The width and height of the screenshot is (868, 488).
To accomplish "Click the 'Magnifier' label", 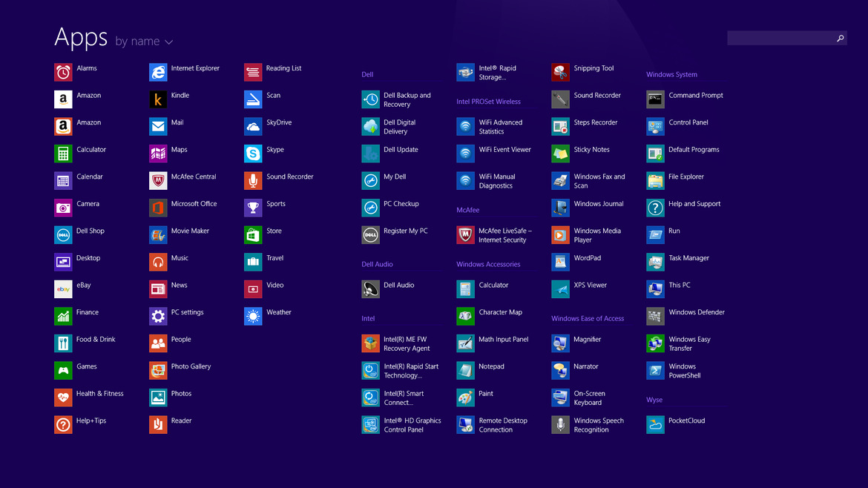I will [x=588, y=339].
